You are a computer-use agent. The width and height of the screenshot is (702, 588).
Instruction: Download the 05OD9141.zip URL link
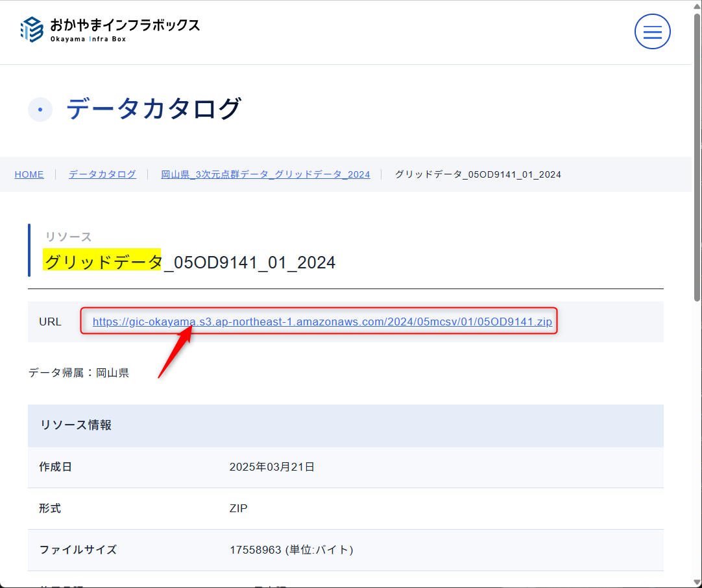click(322, 322)
